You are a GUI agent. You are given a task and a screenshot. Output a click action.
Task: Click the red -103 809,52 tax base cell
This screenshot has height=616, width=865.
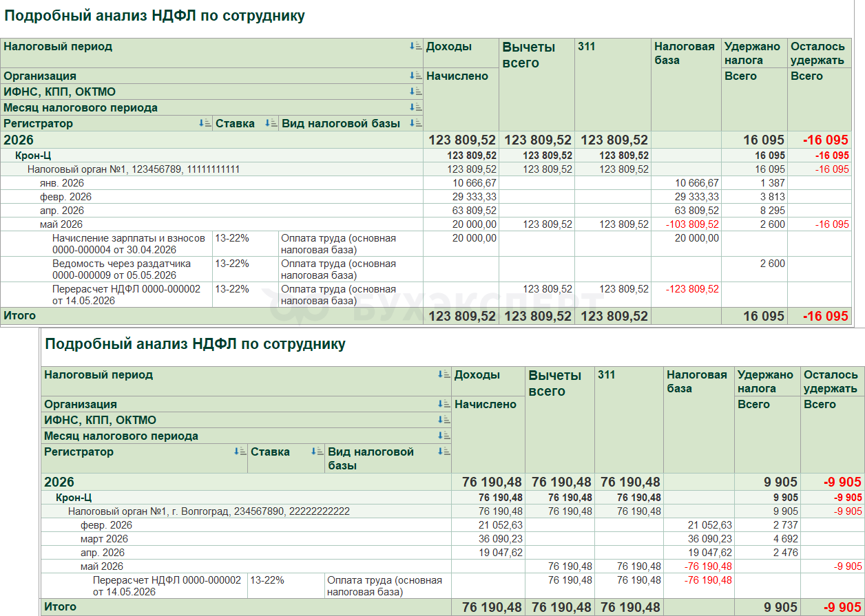[693, 224]
